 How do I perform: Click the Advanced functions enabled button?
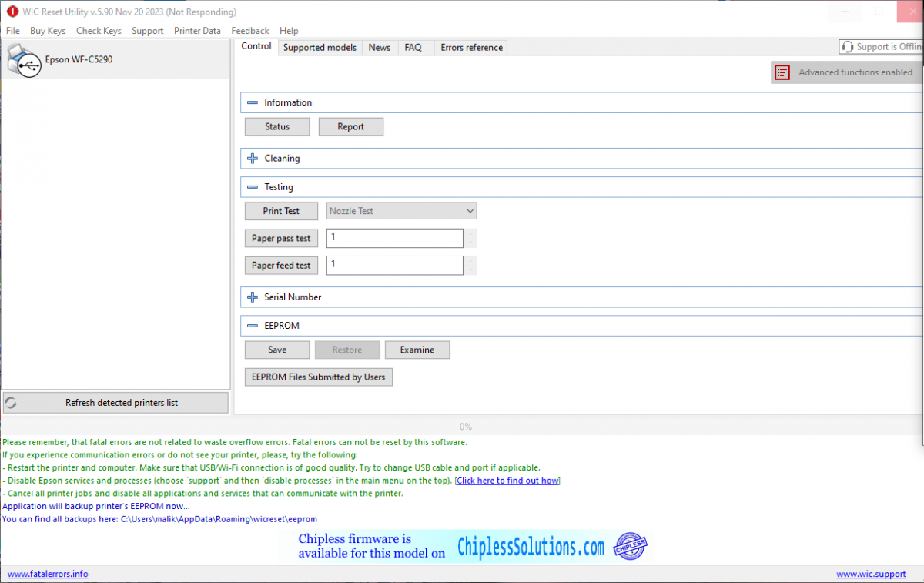click(847, 72)
